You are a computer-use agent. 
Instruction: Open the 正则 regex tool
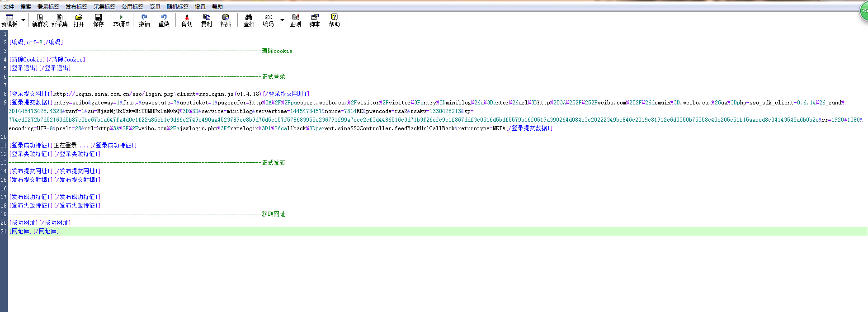tap(295, 20)
